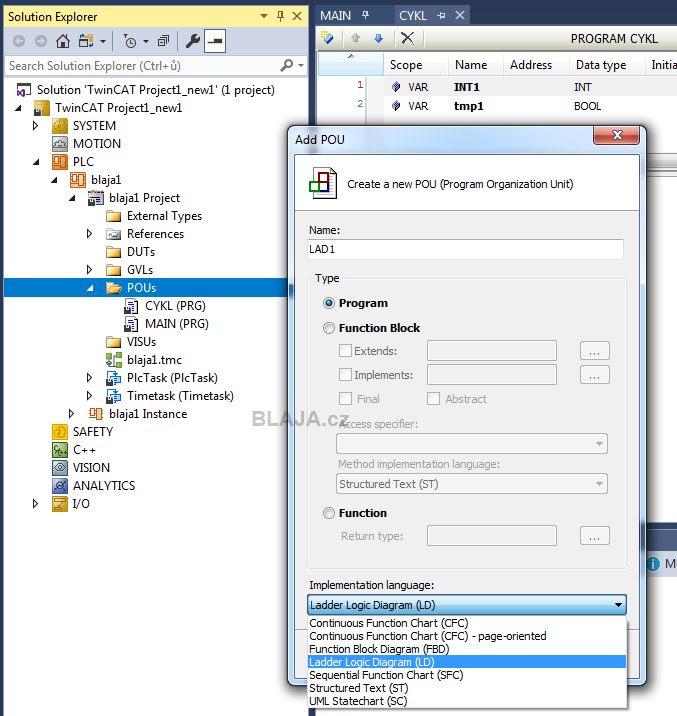
Task: Close the CYKL editor tab
Action: click(x=460, y=16)
